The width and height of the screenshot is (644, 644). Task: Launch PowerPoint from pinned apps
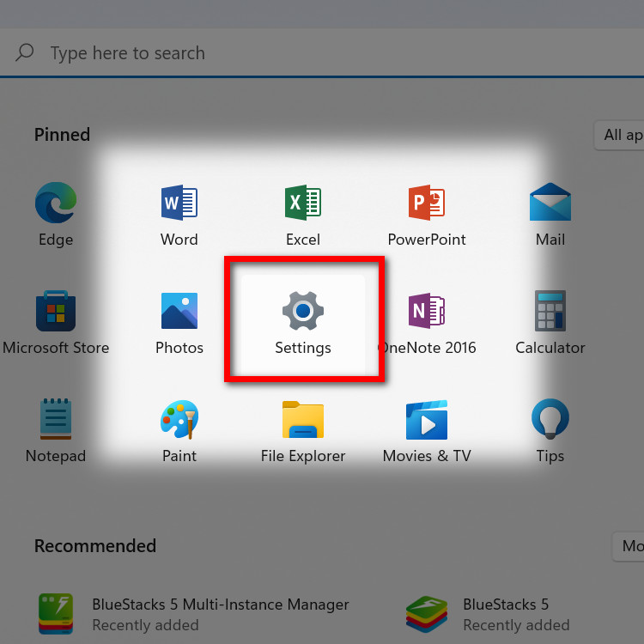[x=426, y=215]
